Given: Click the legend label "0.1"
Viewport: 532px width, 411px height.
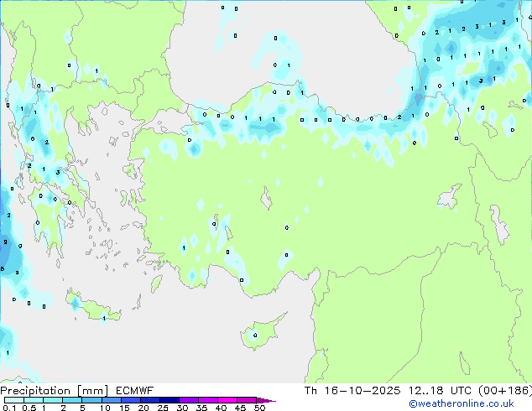Looking at the screenshot, I should click(9, 408).
